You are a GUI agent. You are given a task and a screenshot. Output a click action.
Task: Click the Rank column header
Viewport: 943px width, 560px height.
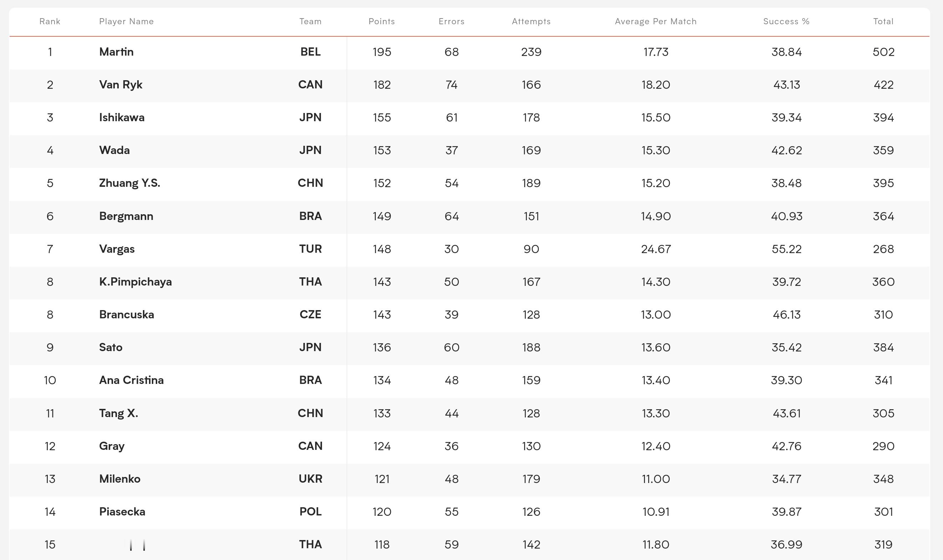[x=50, y=21]
